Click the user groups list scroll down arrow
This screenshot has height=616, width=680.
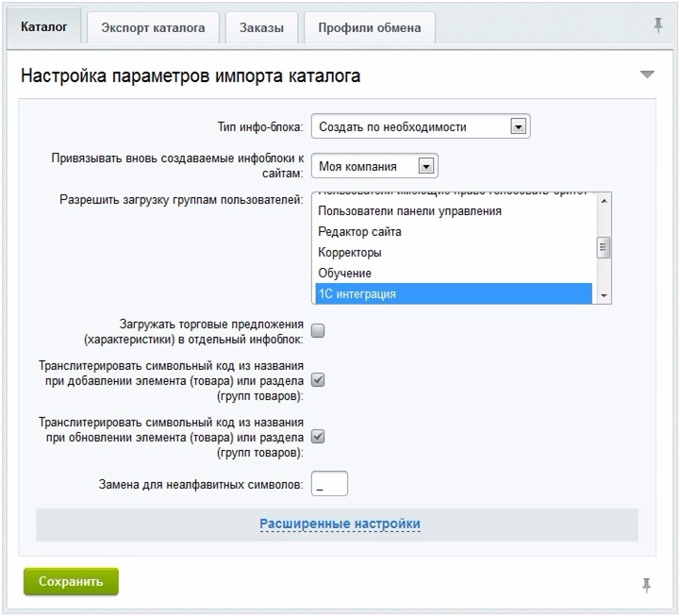coord(604,296)
